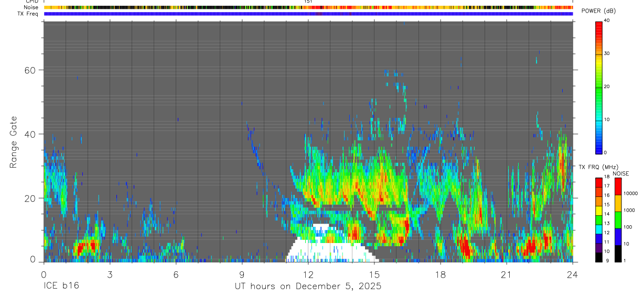Click the 16 tick on TX FRQ scale
This screenshot has height=297, width=644.
(607, 195)
